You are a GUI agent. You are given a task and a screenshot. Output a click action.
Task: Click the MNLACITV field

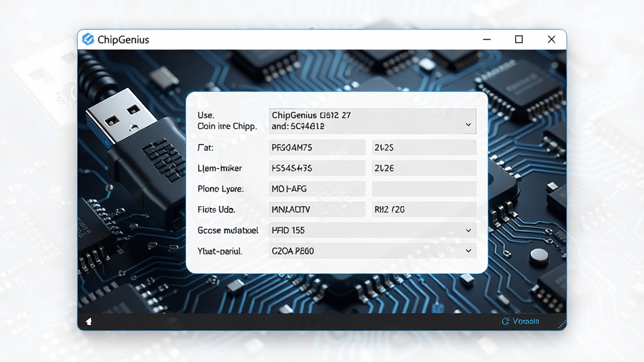coord(317,209)
